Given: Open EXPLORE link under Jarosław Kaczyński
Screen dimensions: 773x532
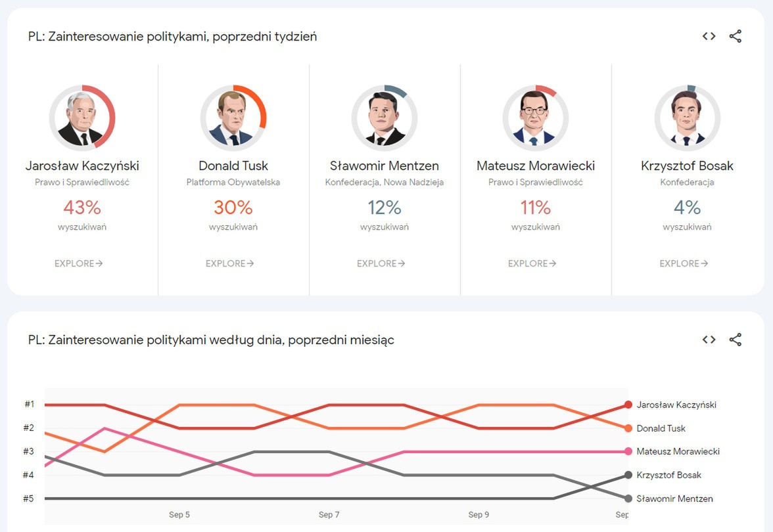Looking at the screenshot, I should (79, 263).
